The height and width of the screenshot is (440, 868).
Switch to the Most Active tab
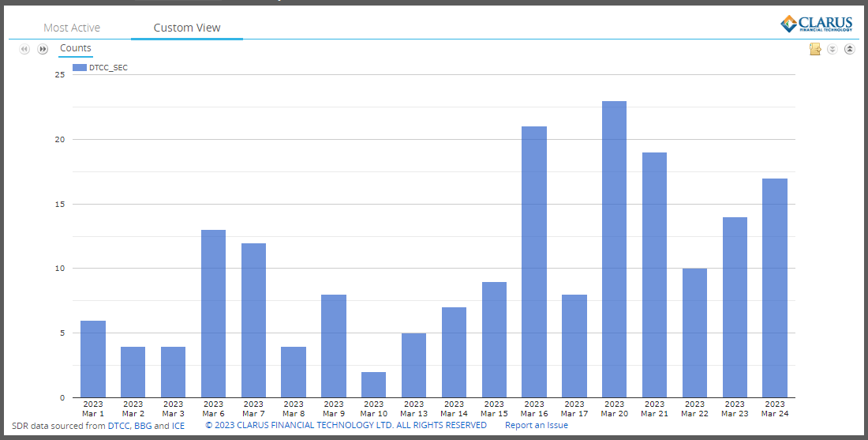pos(72,28)
